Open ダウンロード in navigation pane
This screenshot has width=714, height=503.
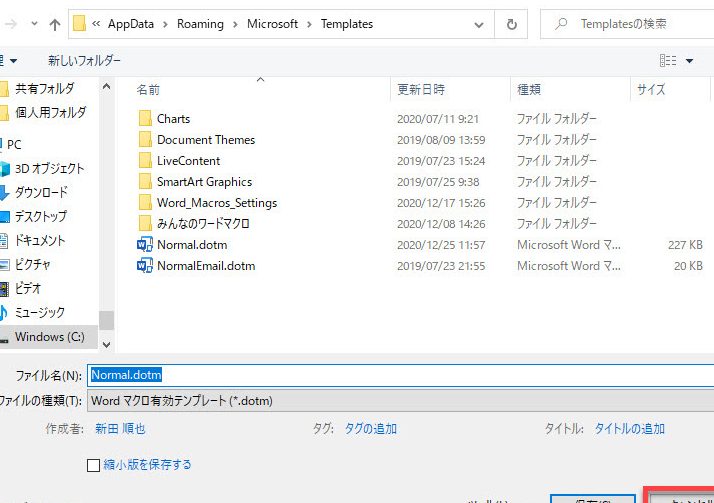point(41,192)
